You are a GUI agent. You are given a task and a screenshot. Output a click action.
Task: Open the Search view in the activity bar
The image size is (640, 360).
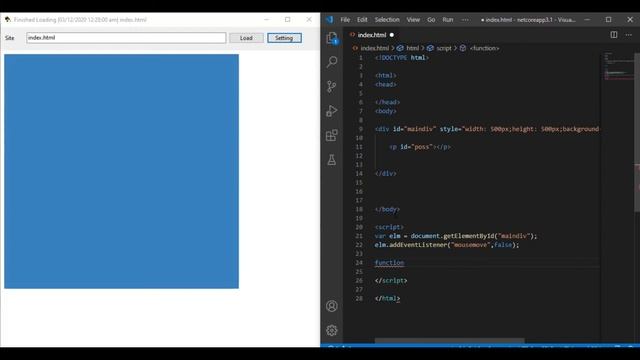[332, 62]
